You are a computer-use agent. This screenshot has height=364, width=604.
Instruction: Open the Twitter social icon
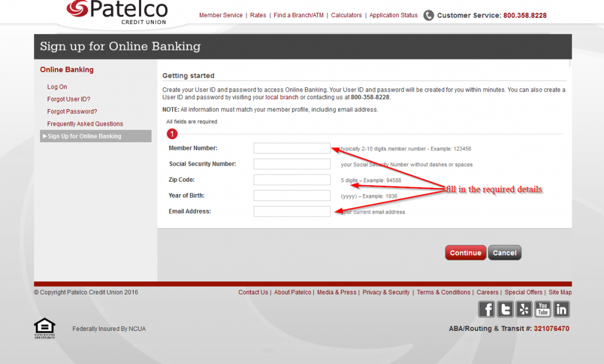coord(505,309)
